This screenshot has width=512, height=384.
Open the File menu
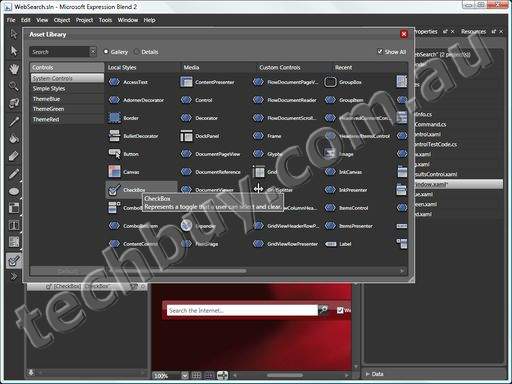11,20
